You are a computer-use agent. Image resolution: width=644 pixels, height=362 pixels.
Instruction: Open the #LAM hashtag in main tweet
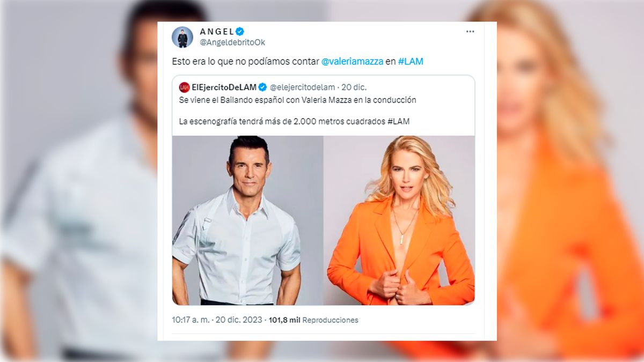coord(411,61)
